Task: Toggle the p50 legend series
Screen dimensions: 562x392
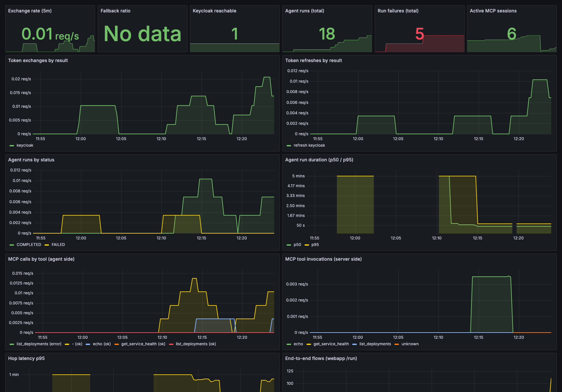Action: 297,245
